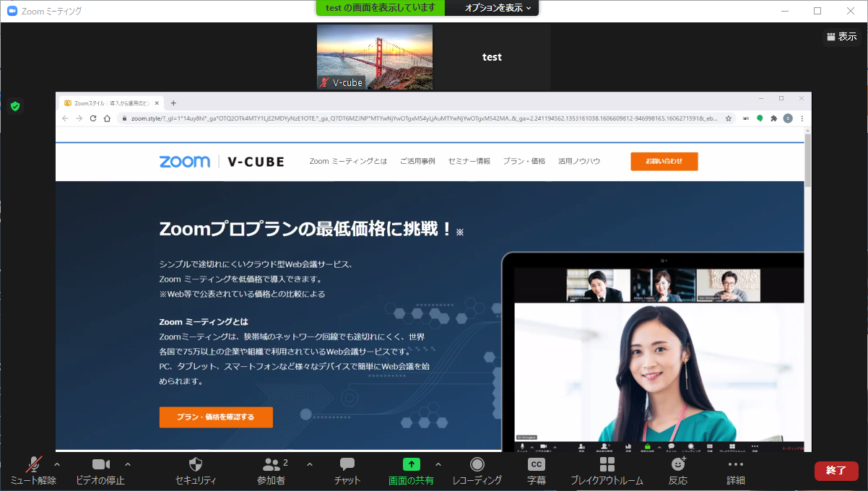Click the browser profile avatar
This screenshot has height=491, width=868.
coord(788,118)
